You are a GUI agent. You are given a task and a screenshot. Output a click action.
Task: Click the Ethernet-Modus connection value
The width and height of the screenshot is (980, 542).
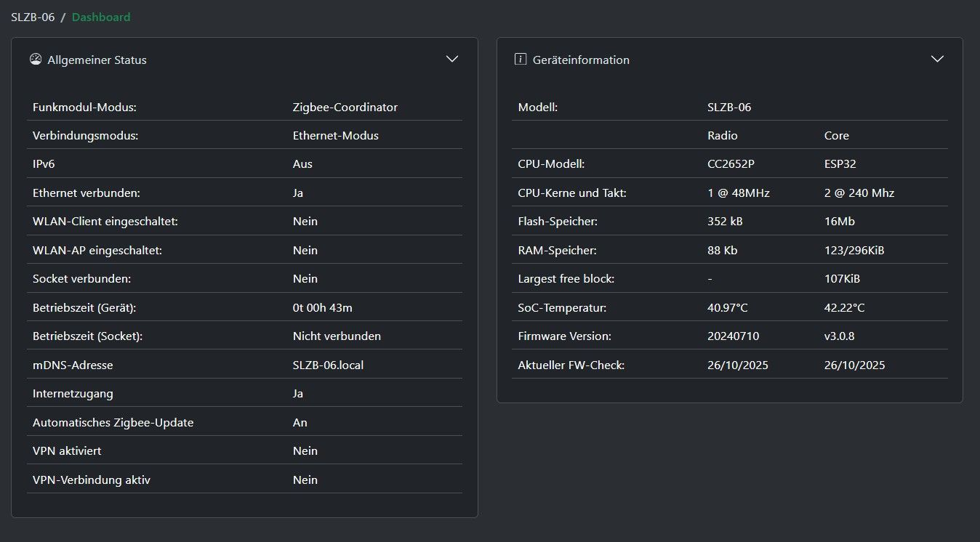(335, 135)
